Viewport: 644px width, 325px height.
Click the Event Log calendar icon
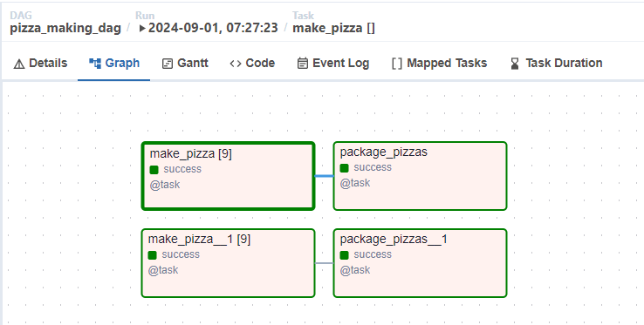point(303,64)
